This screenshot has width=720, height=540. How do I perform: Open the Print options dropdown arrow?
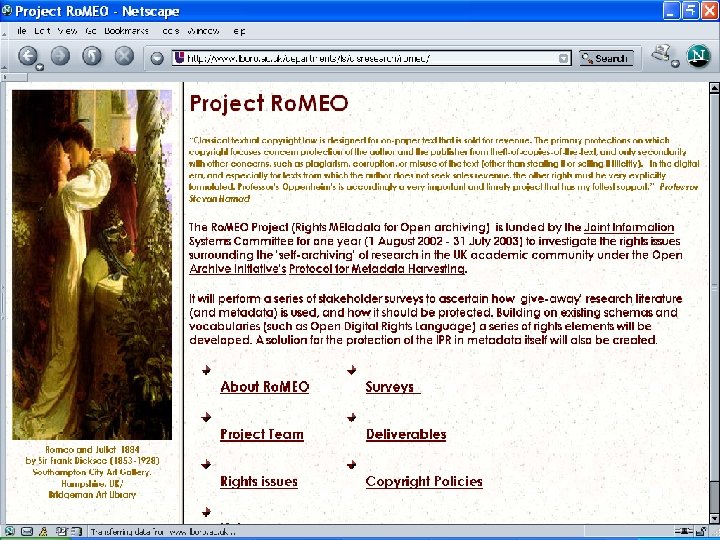[675, 64]
